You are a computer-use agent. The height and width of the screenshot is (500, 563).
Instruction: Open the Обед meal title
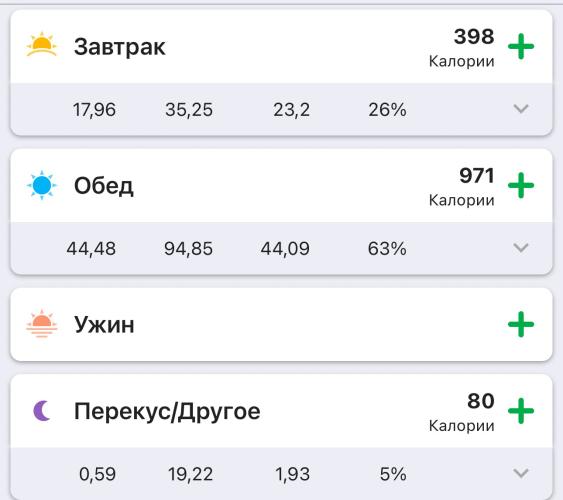pos(104,186)
